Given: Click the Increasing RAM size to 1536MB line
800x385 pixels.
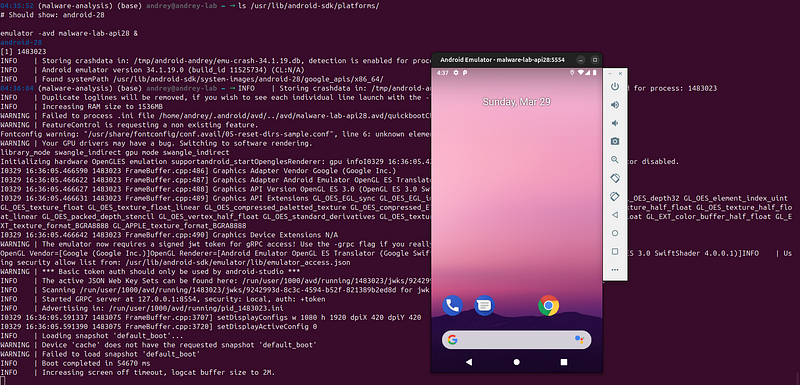Looking at the screenshot, I should (x=82, y=107).
